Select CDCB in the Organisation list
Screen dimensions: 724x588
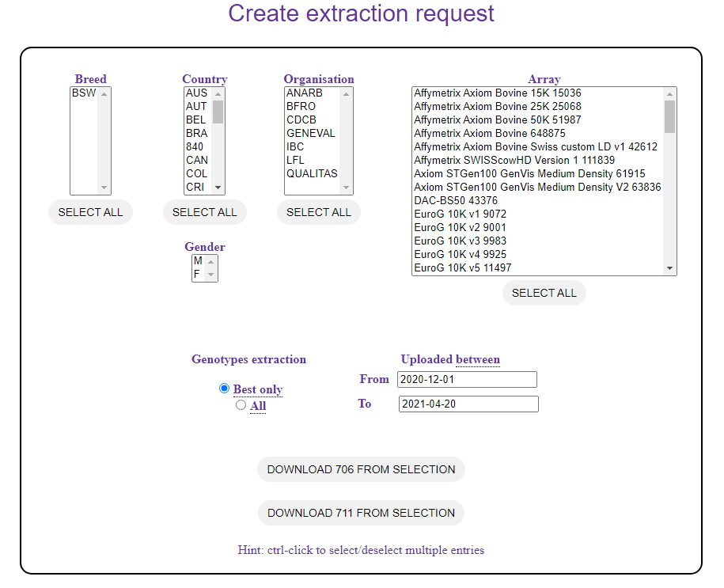[301, 120]
